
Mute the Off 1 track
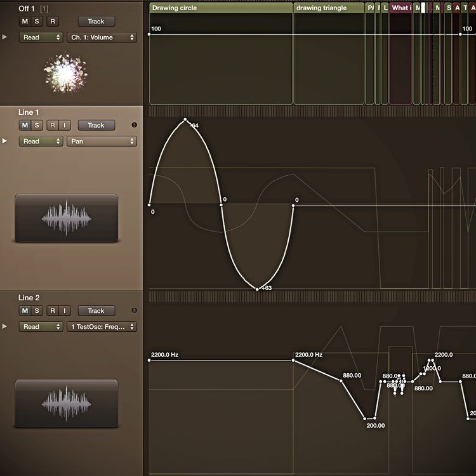point(25,22)
